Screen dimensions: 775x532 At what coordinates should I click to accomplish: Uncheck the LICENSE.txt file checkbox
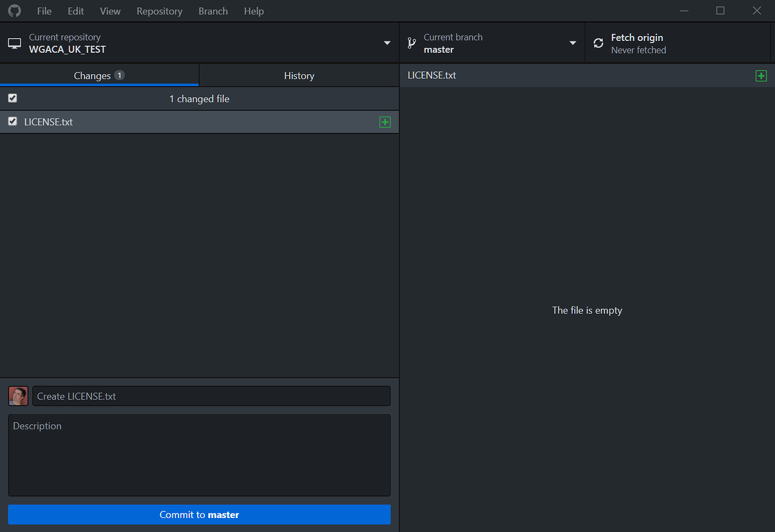point(12,121)
